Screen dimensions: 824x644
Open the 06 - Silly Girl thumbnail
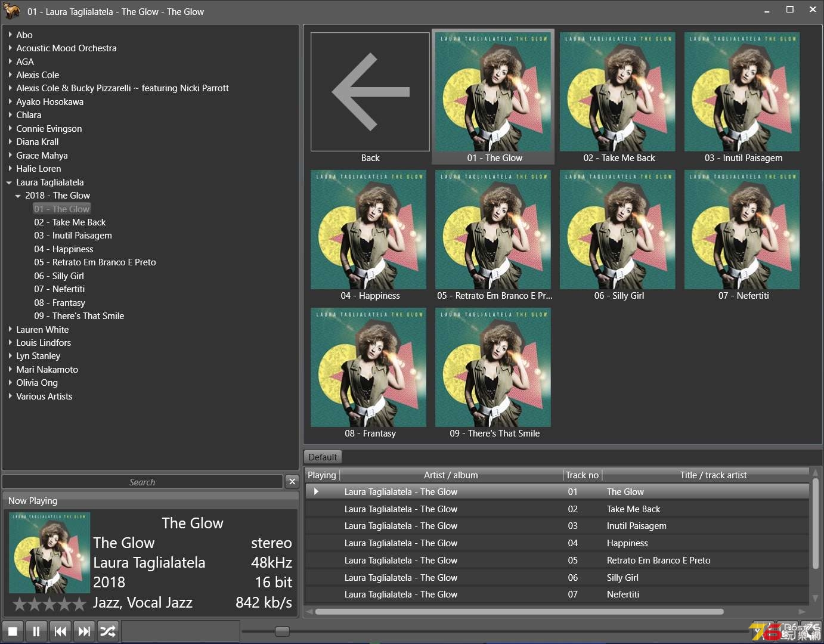pos(618,230)
